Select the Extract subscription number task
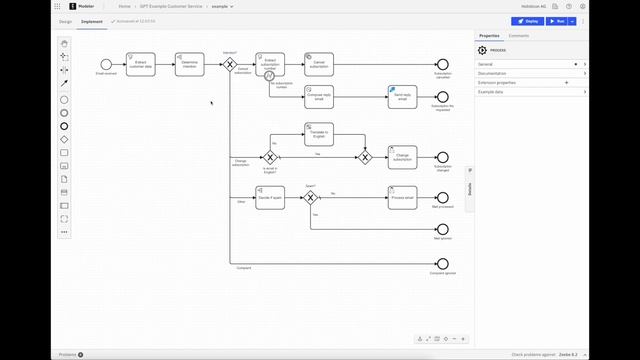This screenshot has height=360, width=640. pos(270,64)
